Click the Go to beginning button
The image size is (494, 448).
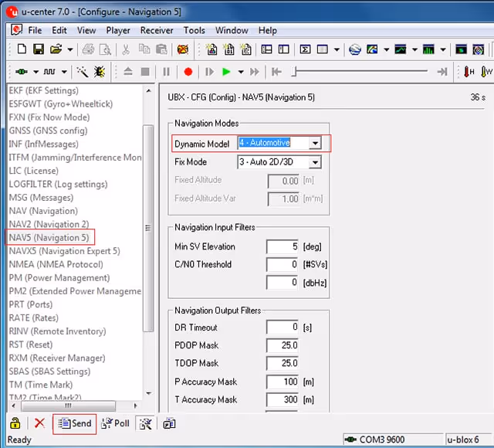276,72
